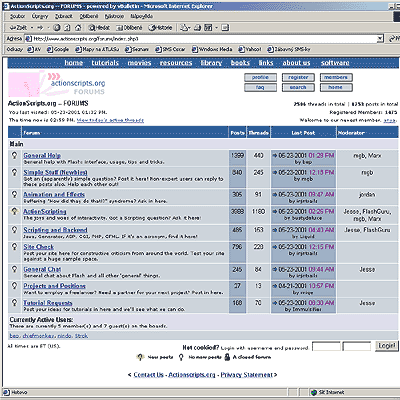Image resolution: width=400 pixels, height=400 pixels.
Task: Open the General Help forum link
Action: [x=42, y=155]
